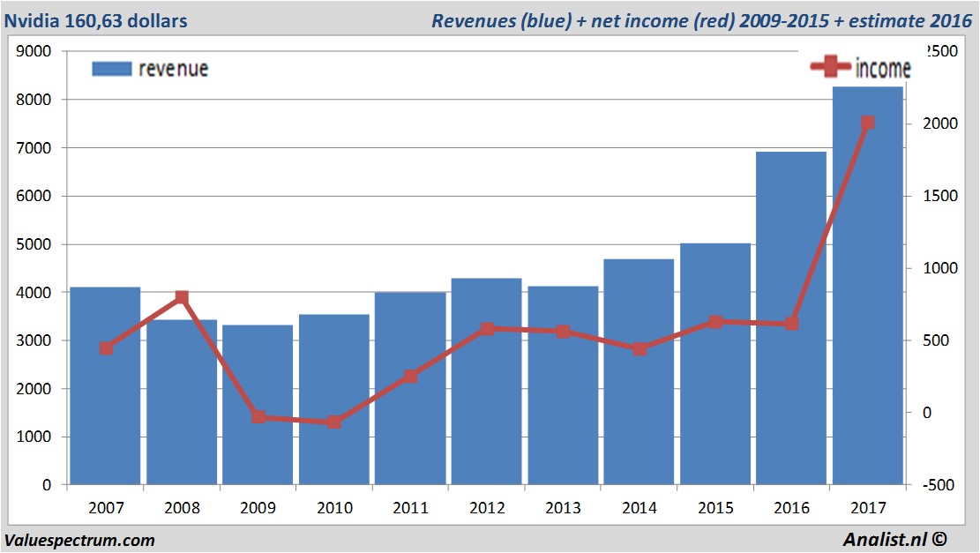
Task: Click the '2017' x-axis year label
Action: click(x=868, y=507)
